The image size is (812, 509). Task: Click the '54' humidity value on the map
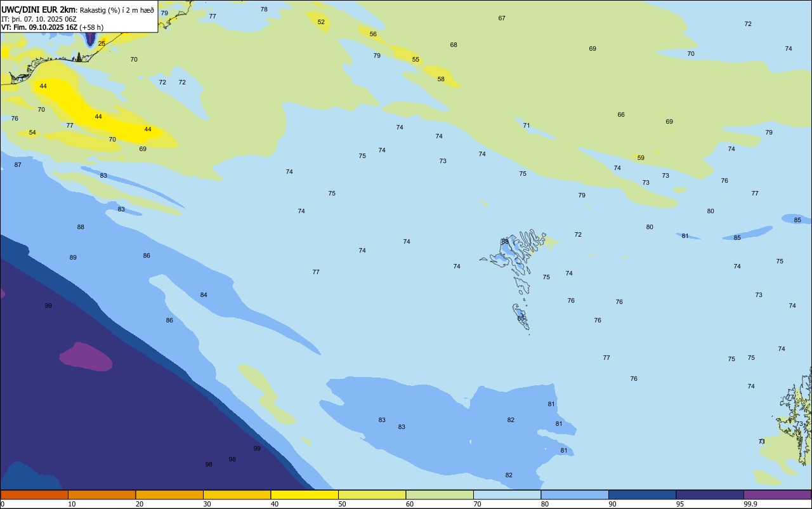[32, 133]
